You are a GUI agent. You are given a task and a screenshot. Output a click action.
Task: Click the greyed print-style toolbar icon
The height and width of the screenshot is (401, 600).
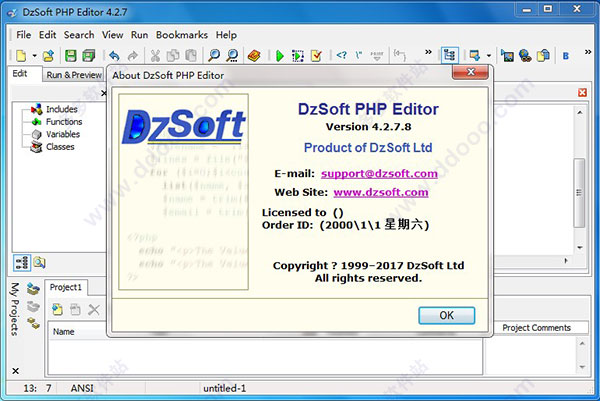377,56
